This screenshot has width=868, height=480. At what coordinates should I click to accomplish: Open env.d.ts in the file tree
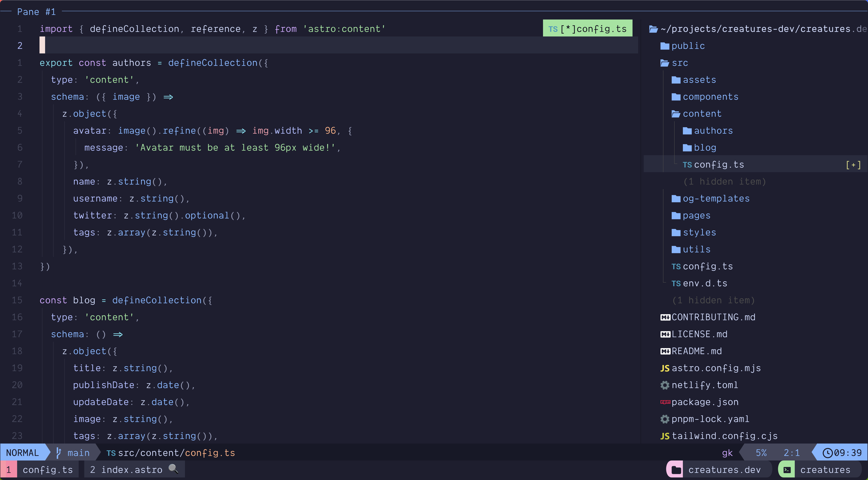[705, 283]
